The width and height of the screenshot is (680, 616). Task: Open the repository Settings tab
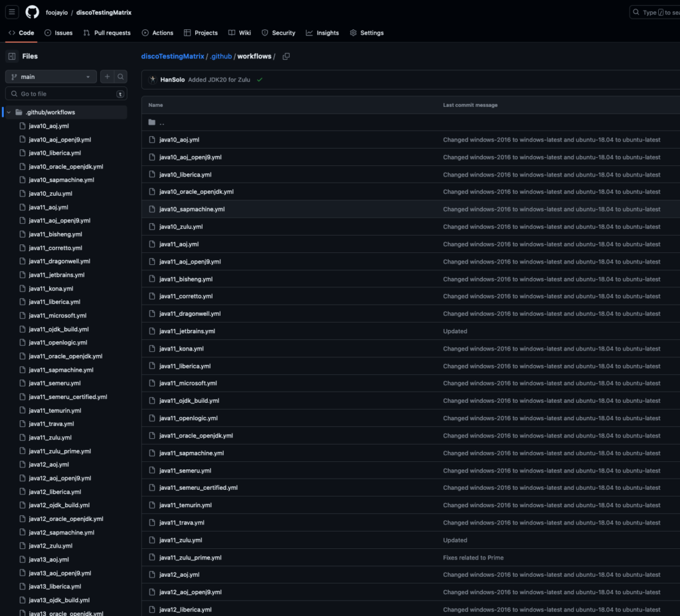coord(367,33)
